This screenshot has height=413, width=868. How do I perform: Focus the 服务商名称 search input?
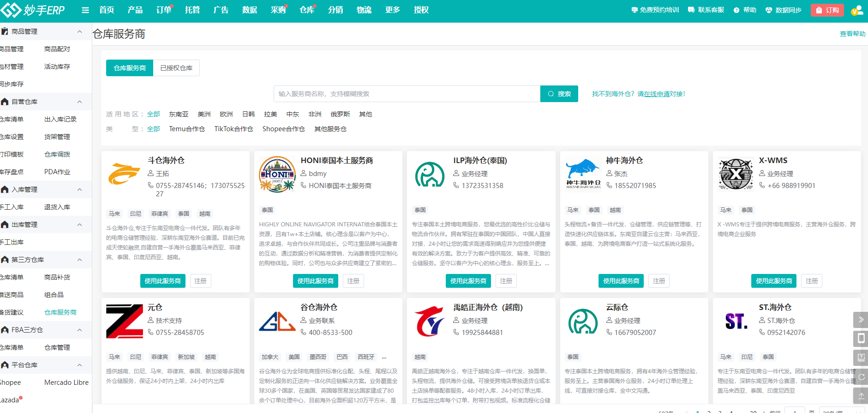click(x=407, y=94)
